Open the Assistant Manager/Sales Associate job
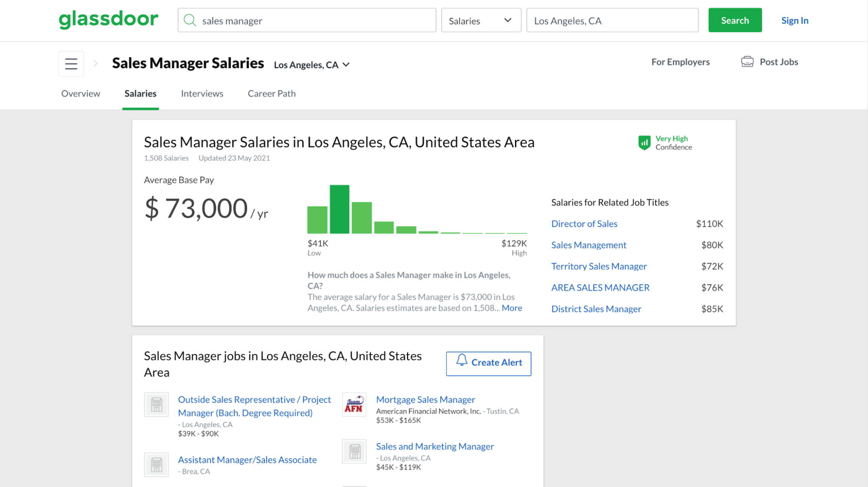Screen dimensions: 868x487 (247, 460)
